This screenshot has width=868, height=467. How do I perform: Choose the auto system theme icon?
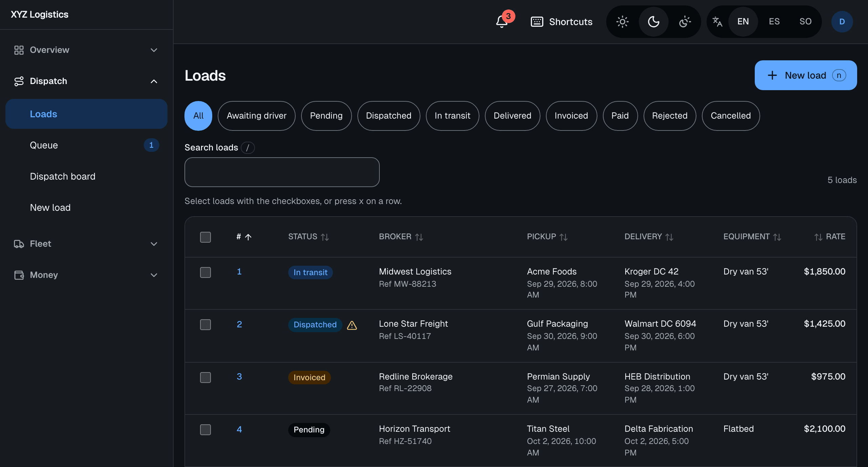pos(685,22)
